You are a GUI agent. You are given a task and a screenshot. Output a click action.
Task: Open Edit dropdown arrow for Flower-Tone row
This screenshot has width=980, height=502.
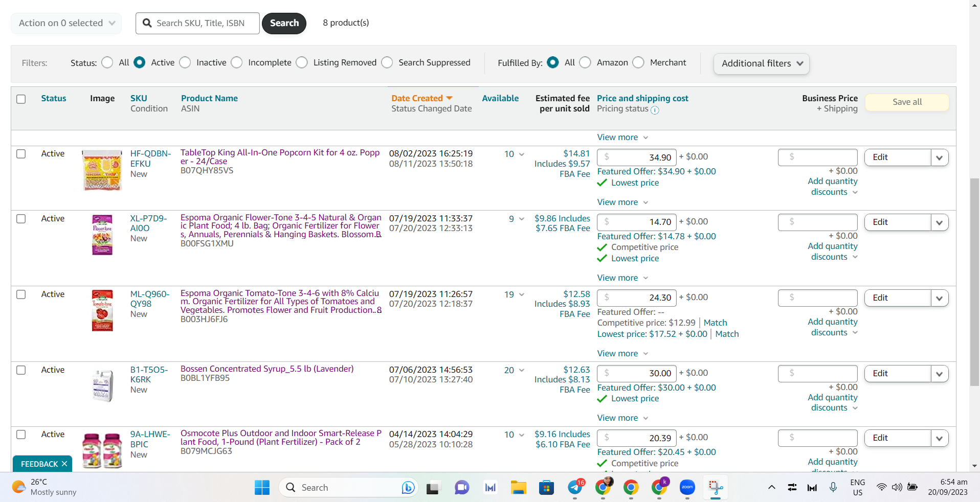click(x=940, y=222)
